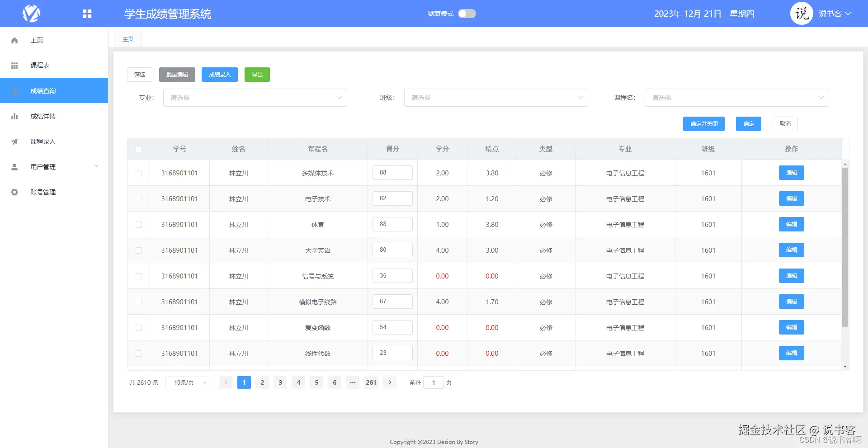Image resolution: width=868 pixels, height=448 pixels.
Task: Click the bar chart icon beside 成绩详情
Action: (14, 116)
